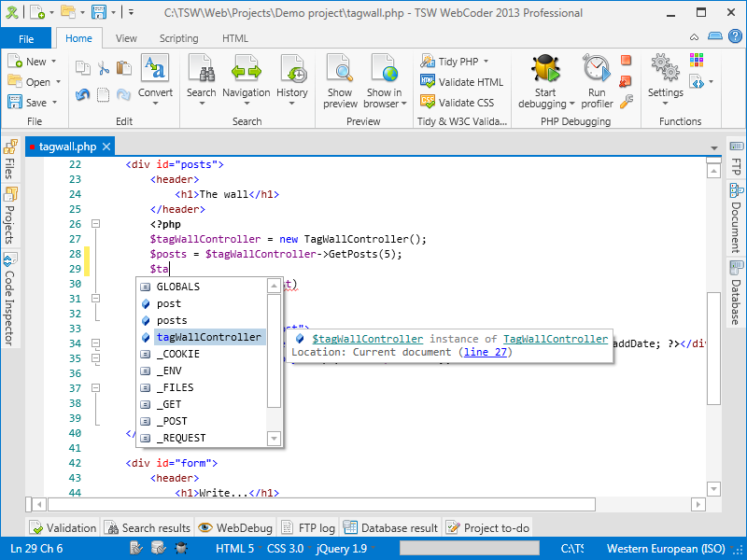747x560 pixels.
Task: Click Validate HTML button
Action: point(462,82)
